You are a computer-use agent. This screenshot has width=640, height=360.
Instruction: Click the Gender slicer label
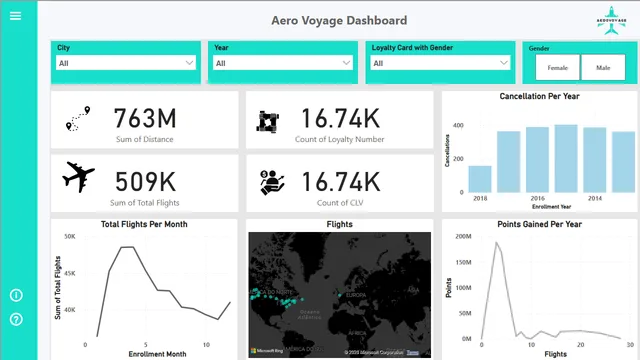(539, 48)
